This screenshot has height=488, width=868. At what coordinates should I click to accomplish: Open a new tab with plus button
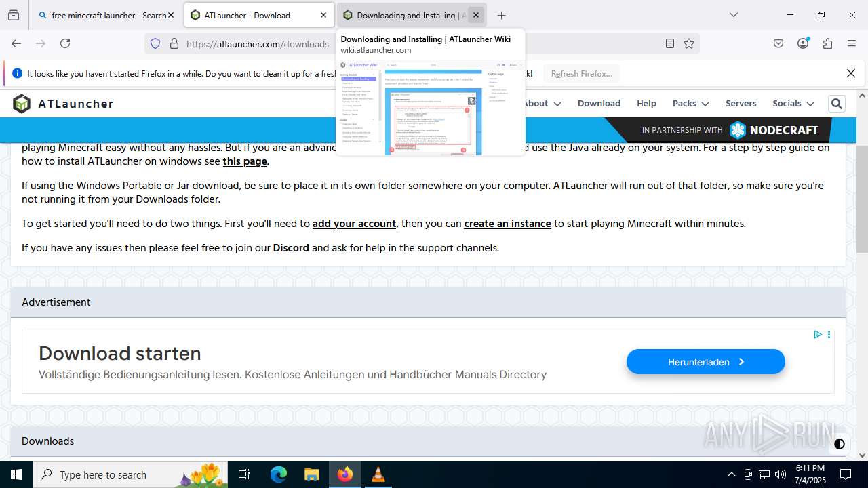[501, 15]
